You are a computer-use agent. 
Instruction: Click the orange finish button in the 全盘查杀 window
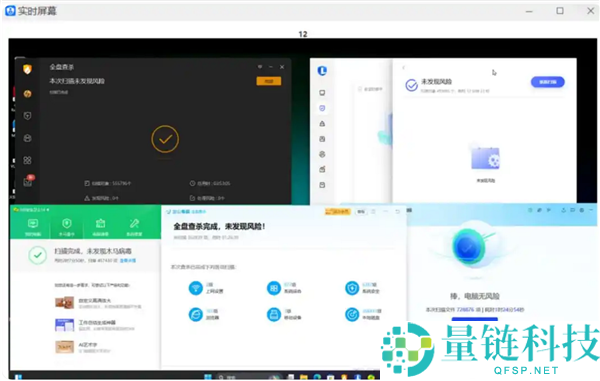pyautogui.click(x=269, y=81)
